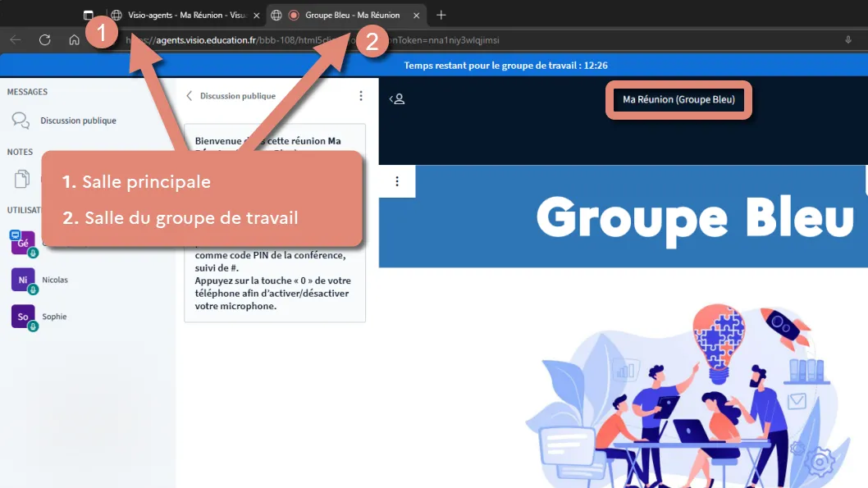Screen dimensions: 868x488
Task: Click the chat bubbles icon
Action: click(21, 120)
